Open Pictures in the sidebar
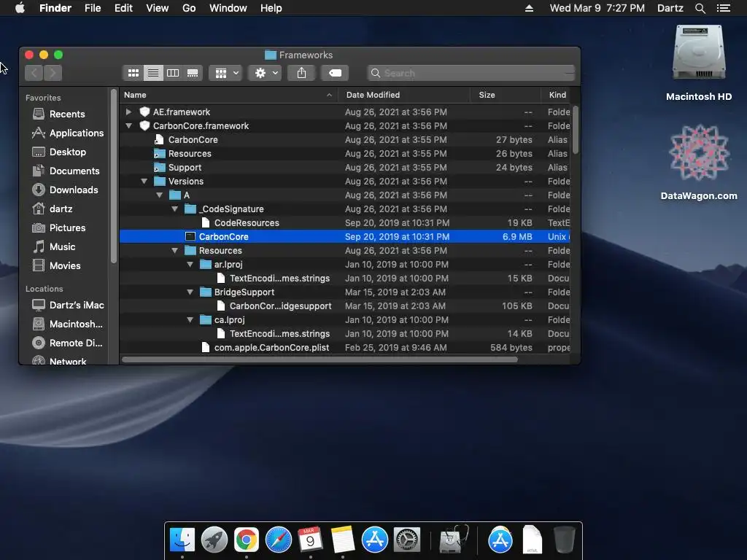This screenshot has width=747, height=560. click(x=58, y=227)
